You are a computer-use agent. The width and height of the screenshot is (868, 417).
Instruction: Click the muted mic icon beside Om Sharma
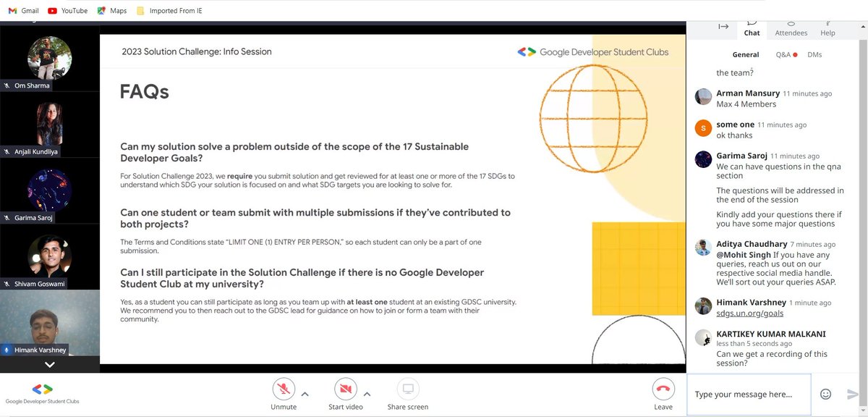point(7,85)
